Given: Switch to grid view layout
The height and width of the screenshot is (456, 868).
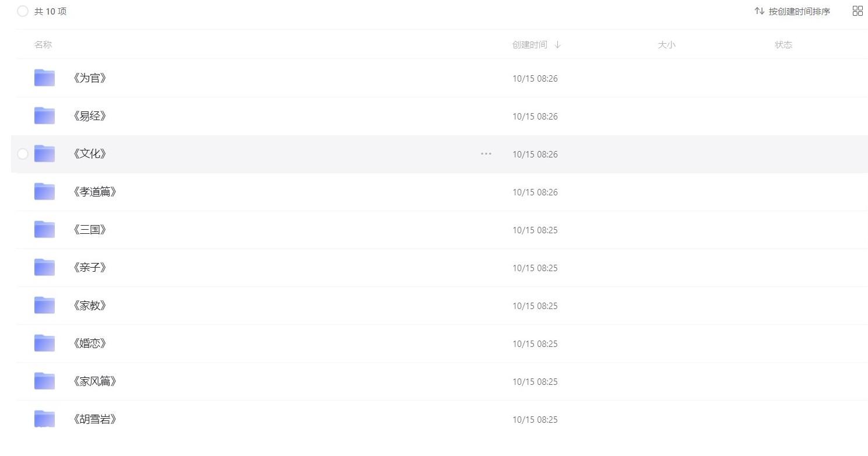Looking at the screenshot, I should [x=857, y=11].
